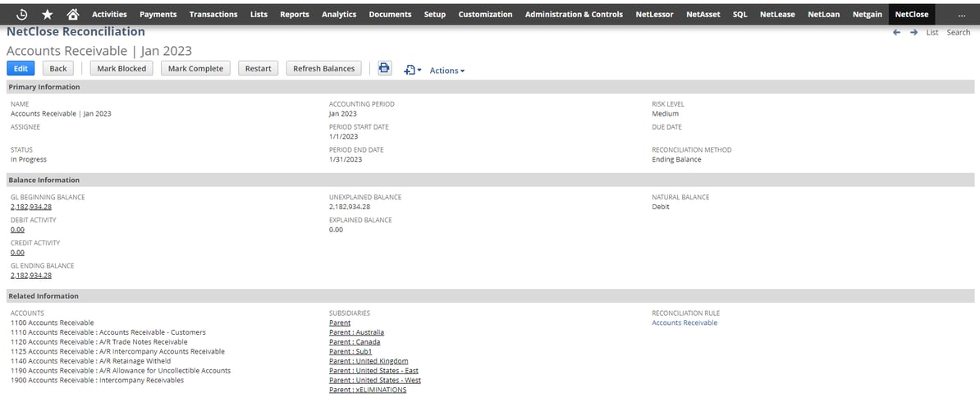This screenshot has width=980, height=398.
Task: Select the Unexplained Balance value 2,182,934.28
Action: coord(350,207)
